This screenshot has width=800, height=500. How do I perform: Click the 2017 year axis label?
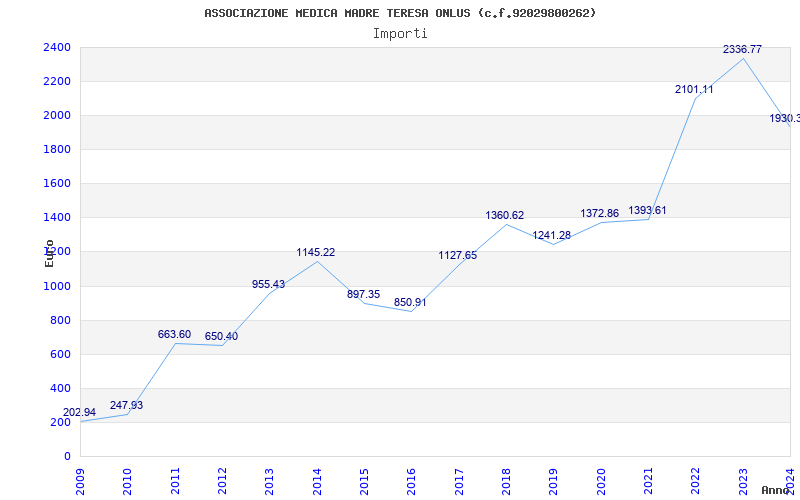tap(459, 481)
